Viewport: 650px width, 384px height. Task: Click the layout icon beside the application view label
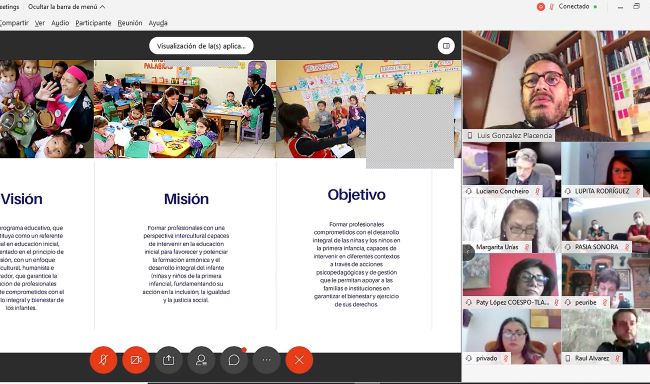[446, 46]
